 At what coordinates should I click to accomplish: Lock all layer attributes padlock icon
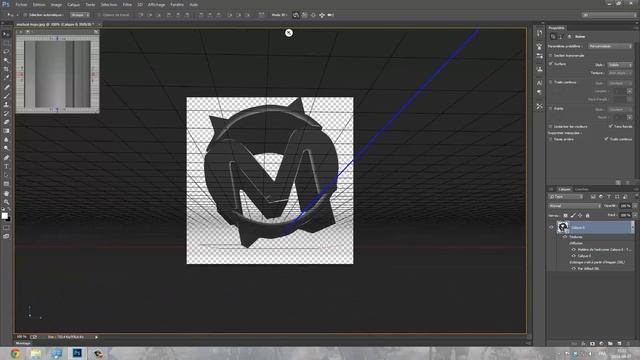(x=588, y=215)
